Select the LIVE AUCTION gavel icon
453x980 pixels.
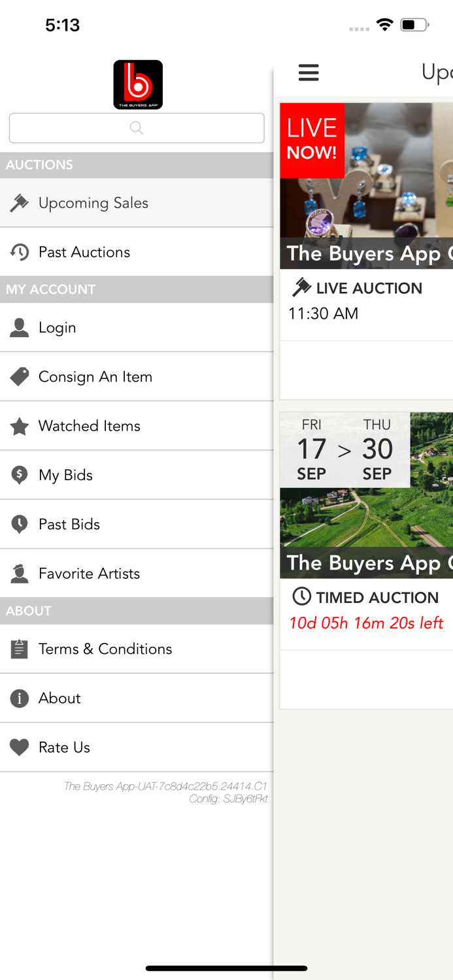pos(302,287)
